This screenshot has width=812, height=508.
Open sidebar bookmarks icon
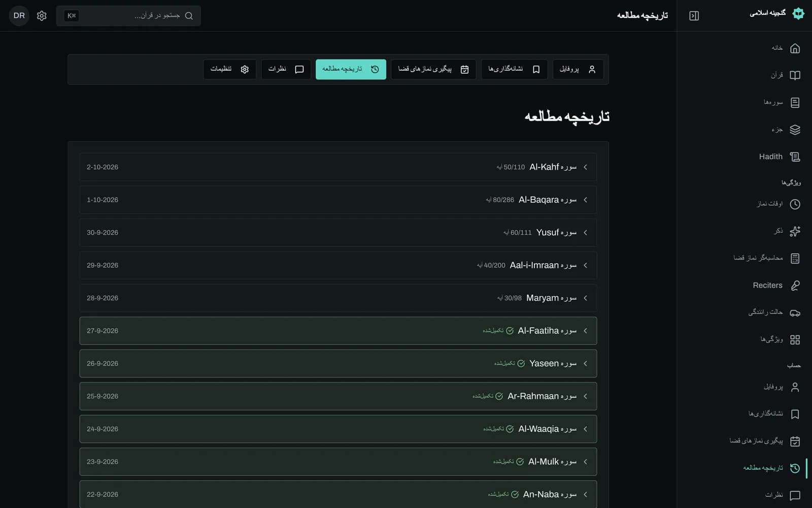pyautogui.click(x=795, y=414)
